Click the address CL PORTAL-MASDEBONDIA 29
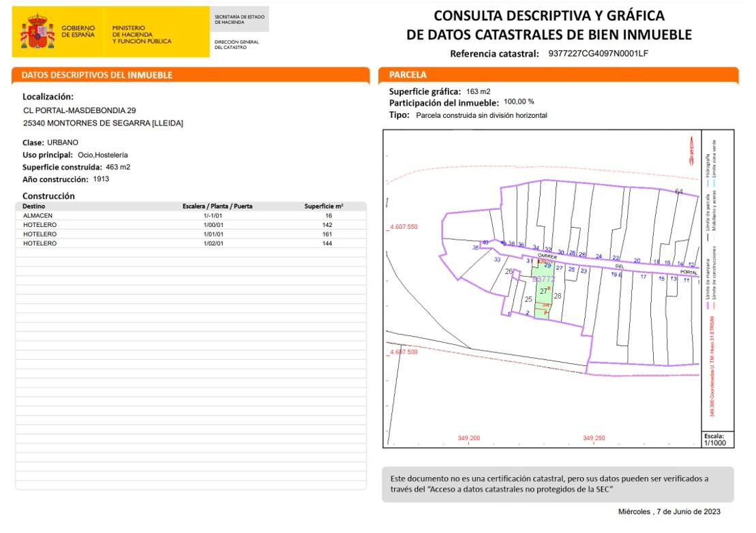Viewport: 756px width, 533px height. click(80, 110)
